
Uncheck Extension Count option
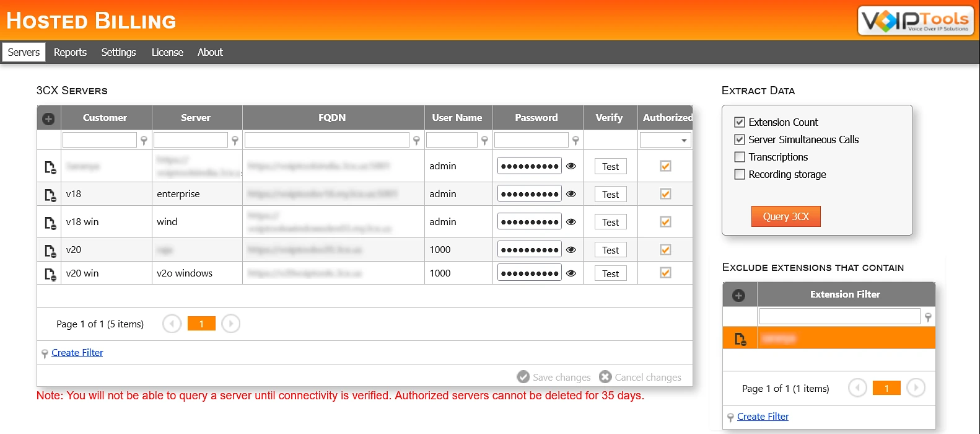[739, 122]
